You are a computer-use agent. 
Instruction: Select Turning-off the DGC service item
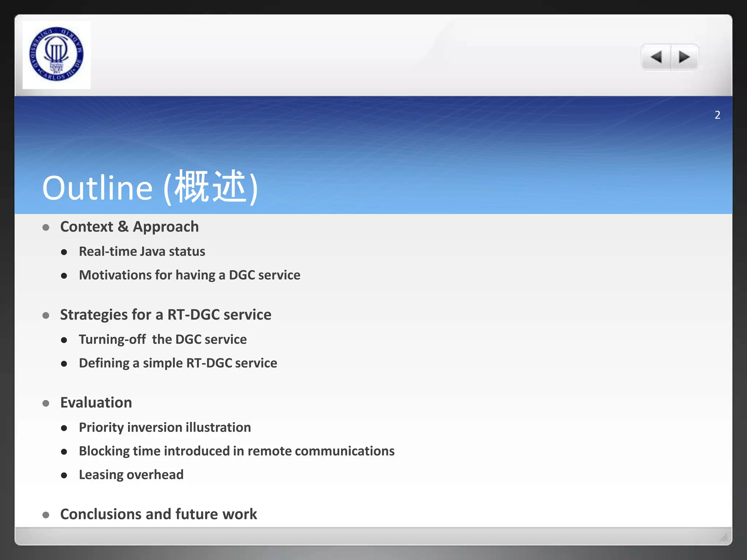pyautogui.click(x=163, y=339)
